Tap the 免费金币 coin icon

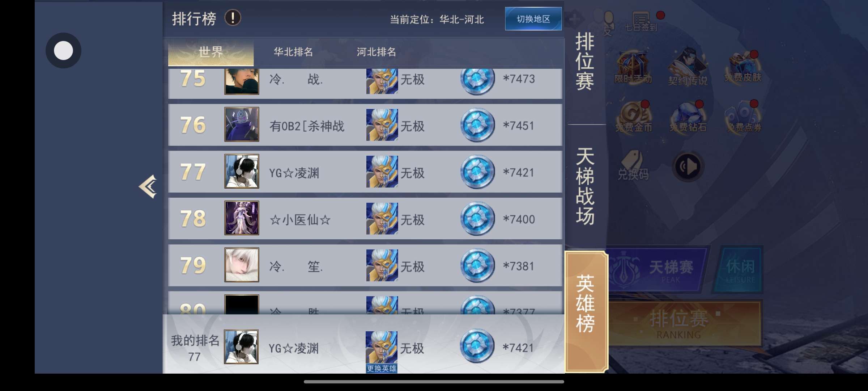pyautogui.click(x=633, y=117)
